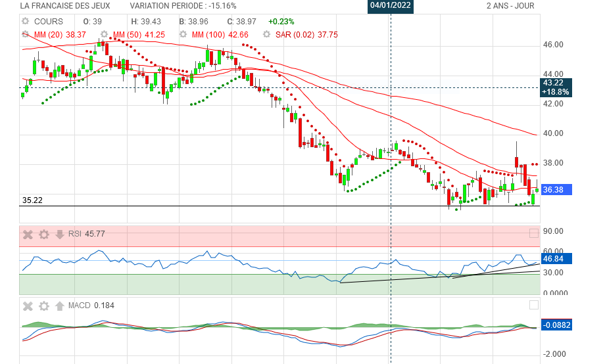Click the 46.00 price axis label
This screenshot has width=605, height=364.
tap(553, 45)
